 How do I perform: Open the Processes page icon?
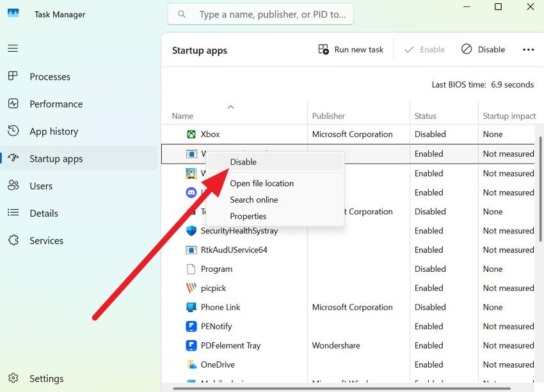tap(13, 76)
